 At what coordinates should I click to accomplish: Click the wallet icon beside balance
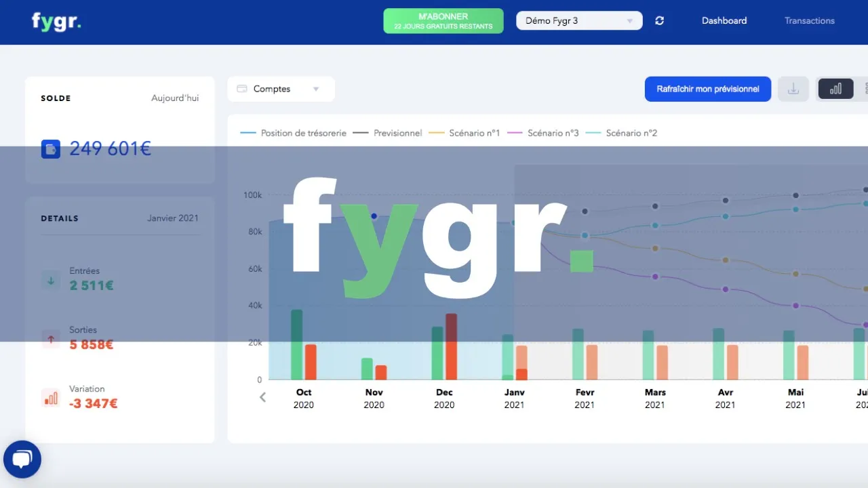coord(51,149)
